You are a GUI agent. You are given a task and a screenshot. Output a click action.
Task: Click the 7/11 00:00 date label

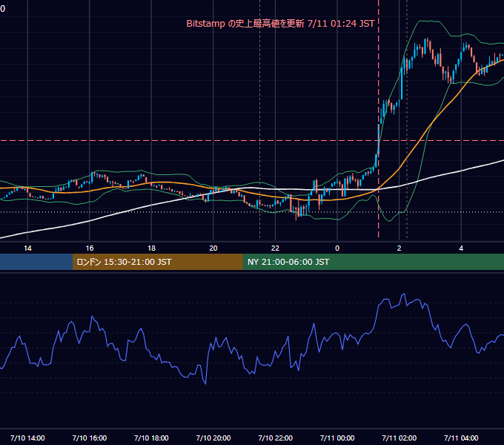(x=337, y=438)
